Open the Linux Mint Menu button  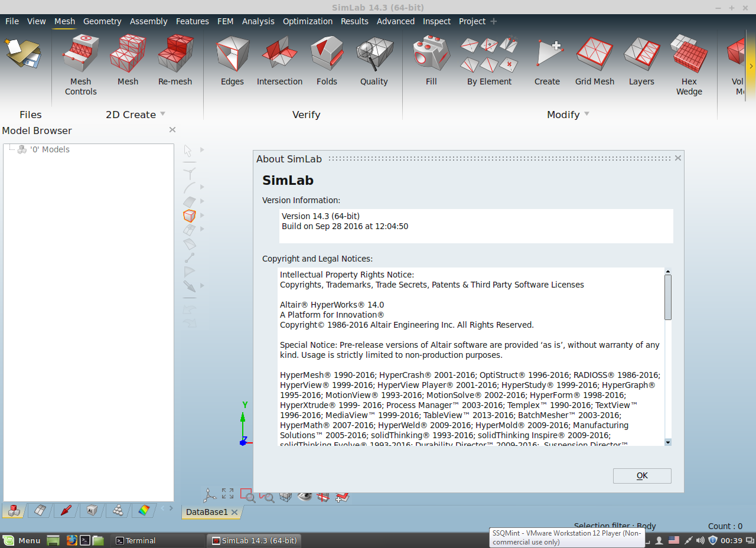pos(22,540)
